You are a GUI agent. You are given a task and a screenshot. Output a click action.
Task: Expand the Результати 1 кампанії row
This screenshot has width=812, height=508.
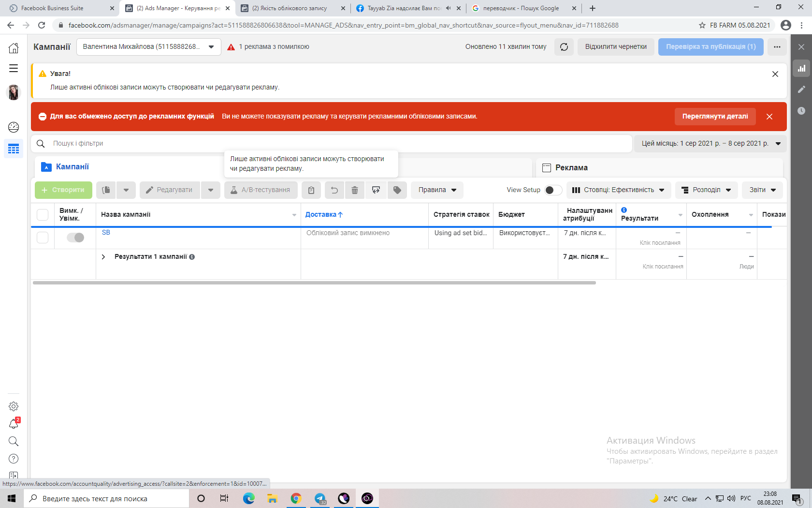pyautogui.click(x=103, y=257)
